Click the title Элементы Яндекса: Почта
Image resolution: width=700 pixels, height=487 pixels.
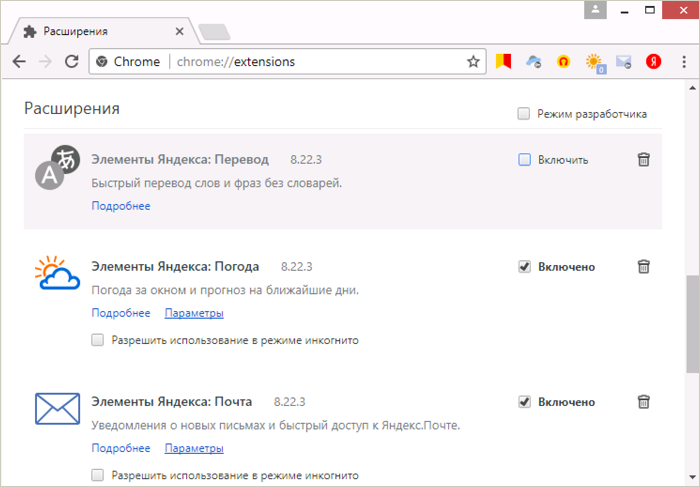click(171, 402)
